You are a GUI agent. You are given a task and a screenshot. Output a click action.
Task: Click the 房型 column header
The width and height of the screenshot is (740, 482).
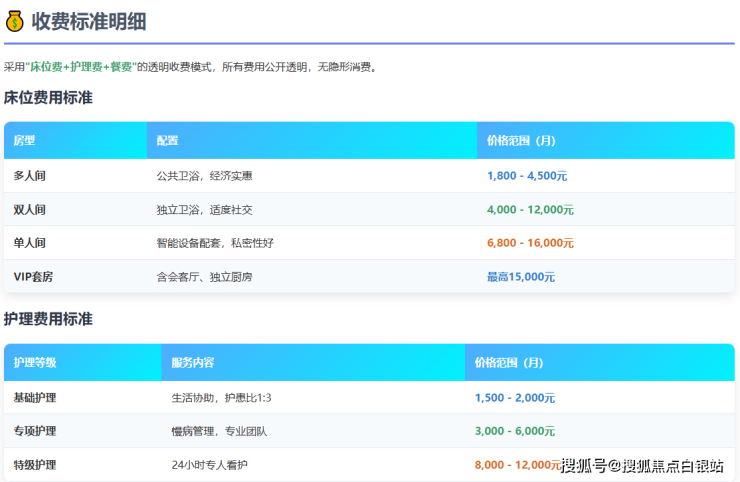[24, 141]
